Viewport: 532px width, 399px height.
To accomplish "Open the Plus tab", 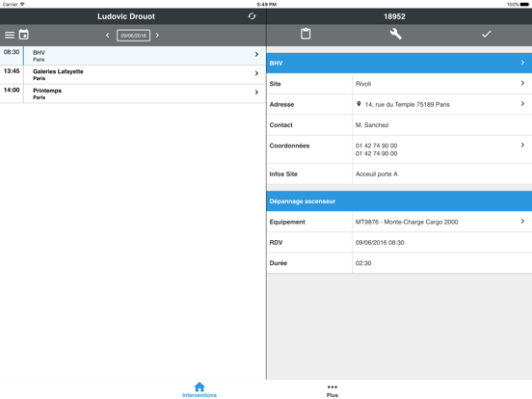I will click(332, 391).
